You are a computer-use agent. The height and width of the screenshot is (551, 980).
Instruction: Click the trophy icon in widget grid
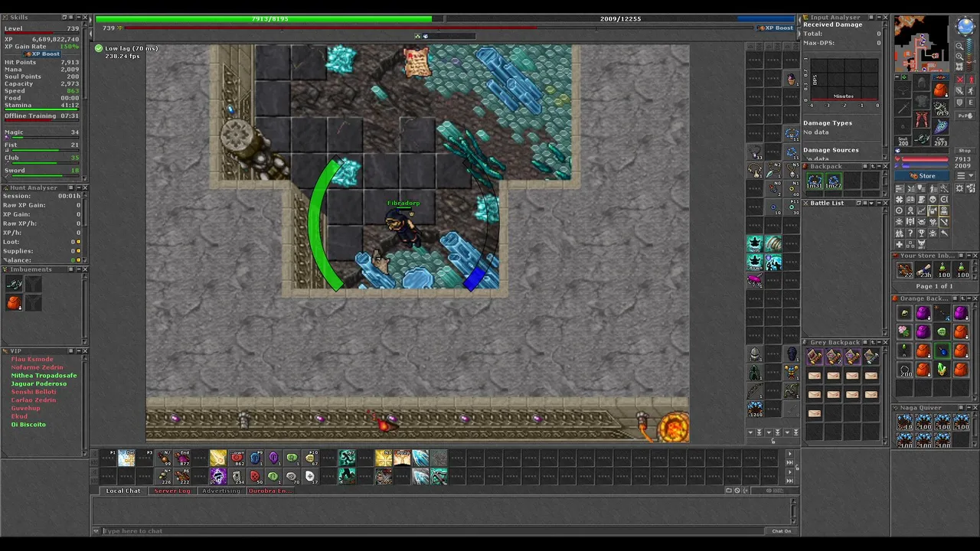(922, 233)
